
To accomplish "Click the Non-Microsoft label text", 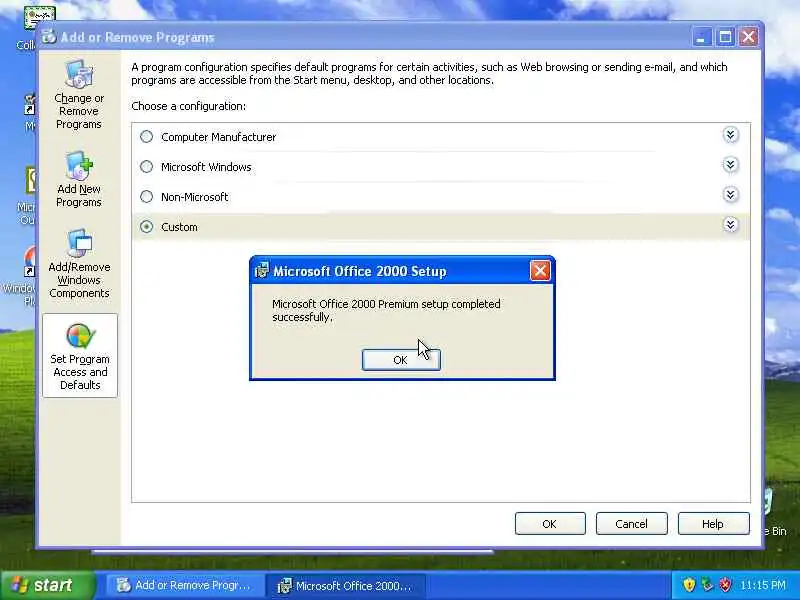I will 194,197.
